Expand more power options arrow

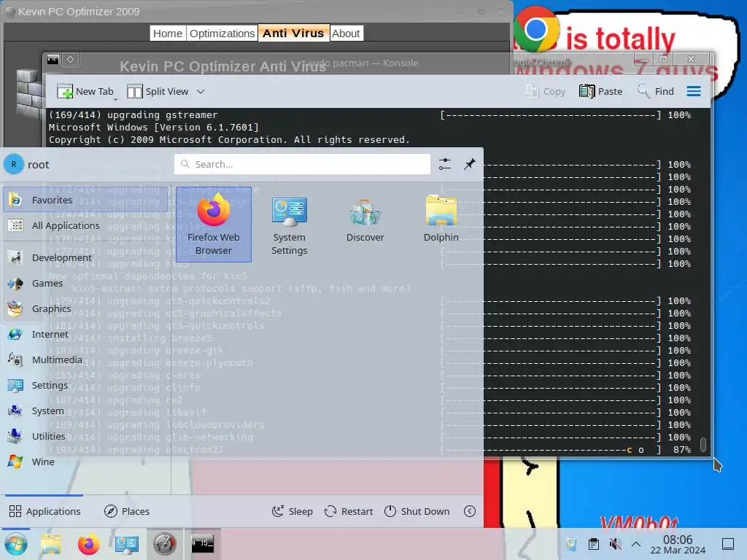pyautogui.click(x=470, y=511)
